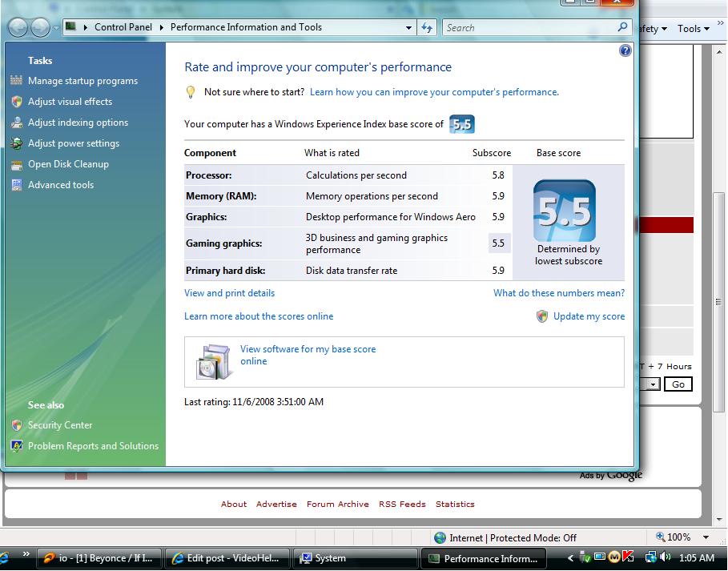The image size is (728, 571).
Task: Click the Kaspersky tray icon
Action: tap(628, 557)
